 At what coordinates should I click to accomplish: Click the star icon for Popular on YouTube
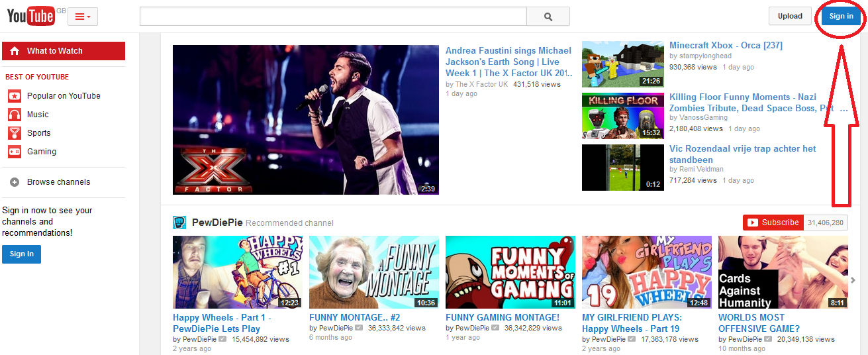point(15,96)
